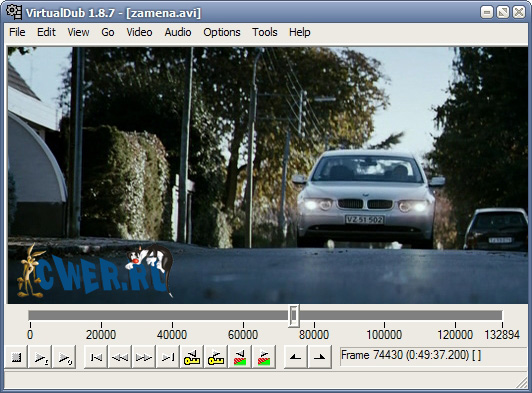Step forward with the fast-forward icon

click(144, 357)
